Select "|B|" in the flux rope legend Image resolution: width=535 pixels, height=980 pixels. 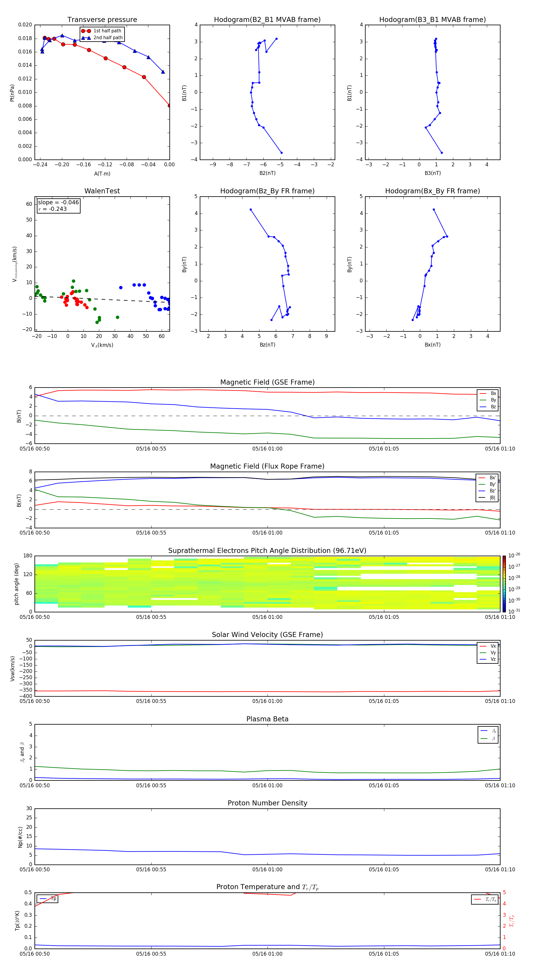click(x=487, y=498)
